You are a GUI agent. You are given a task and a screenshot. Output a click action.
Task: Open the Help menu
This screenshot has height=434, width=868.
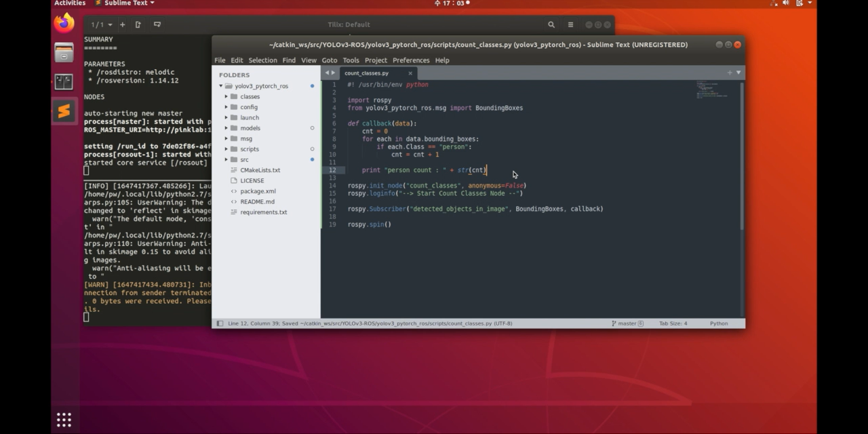click(x=442, y=60)
